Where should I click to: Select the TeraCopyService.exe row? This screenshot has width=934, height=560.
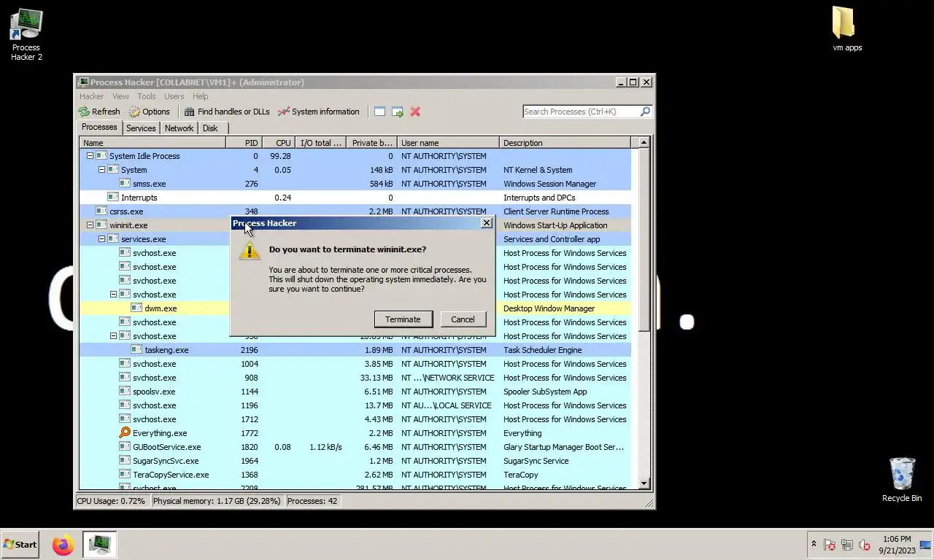355,475
